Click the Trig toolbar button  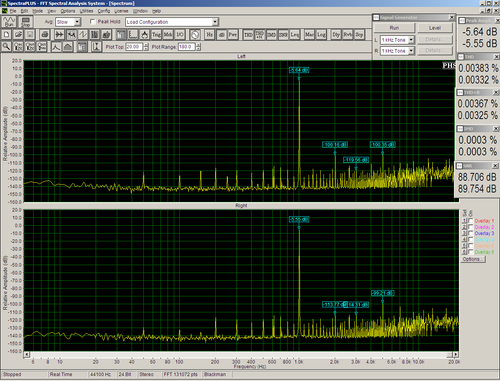[156, 34]
